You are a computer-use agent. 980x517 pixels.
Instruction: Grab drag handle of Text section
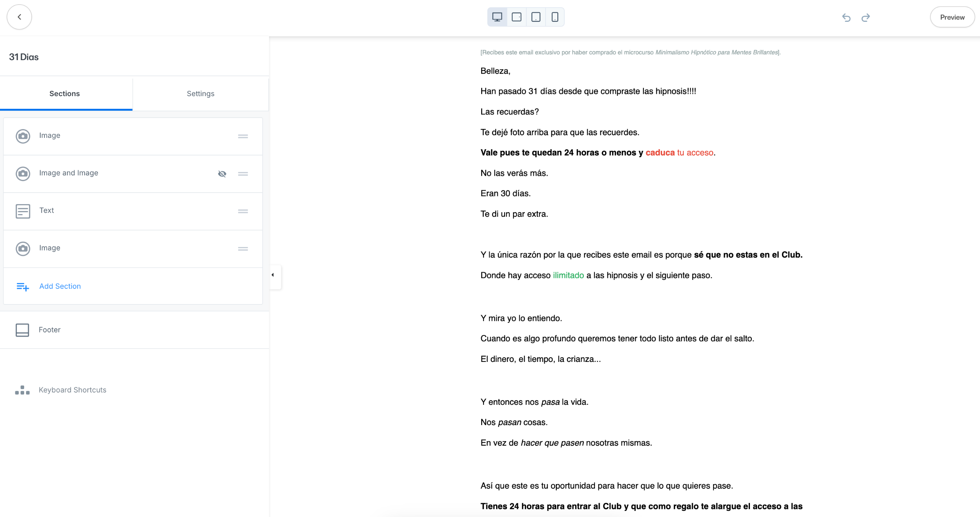[243, 211]
